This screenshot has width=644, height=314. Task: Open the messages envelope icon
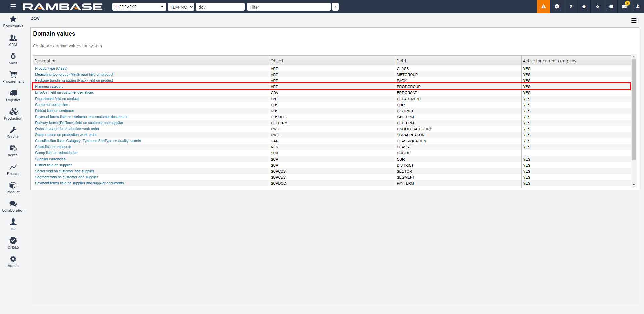pos(624,7)
